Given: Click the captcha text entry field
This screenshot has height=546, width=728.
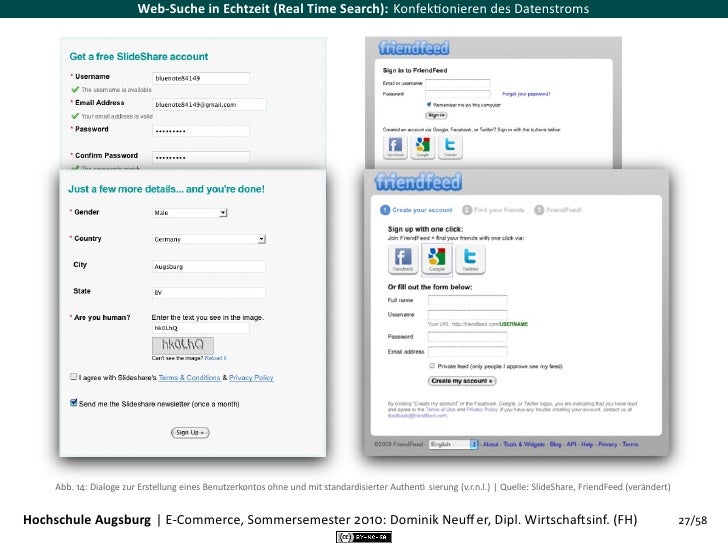Looking at the screenshot, I should pos(201,328).
